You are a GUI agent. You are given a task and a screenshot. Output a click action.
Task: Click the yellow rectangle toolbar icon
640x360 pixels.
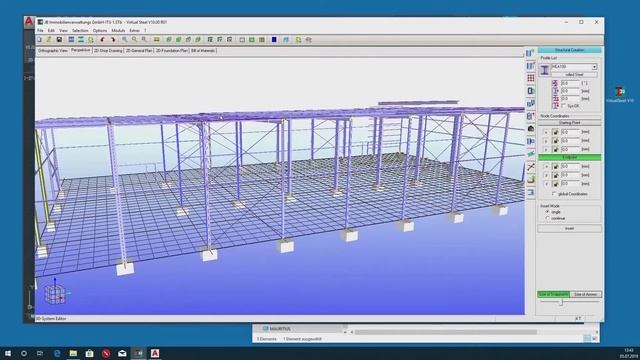[156, 40]
